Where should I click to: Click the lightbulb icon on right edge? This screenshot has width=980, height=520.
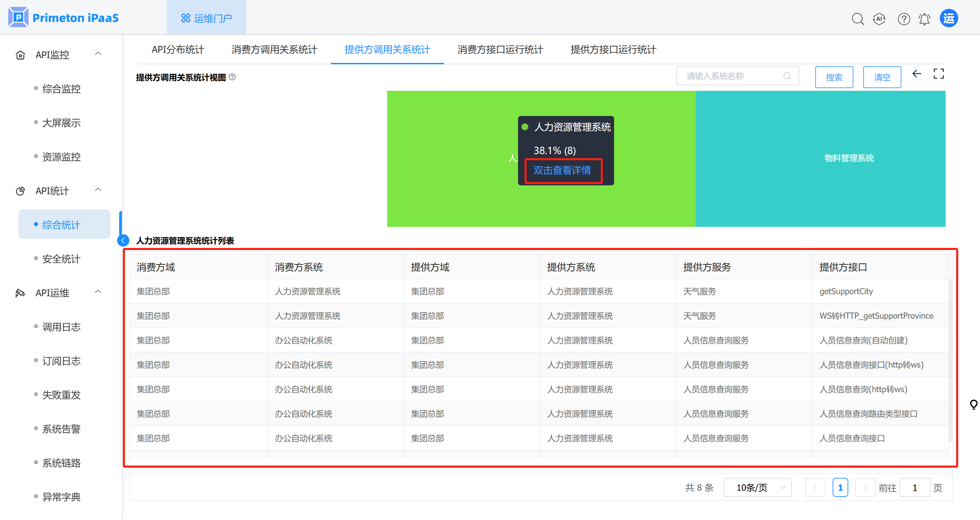[973, 404]
